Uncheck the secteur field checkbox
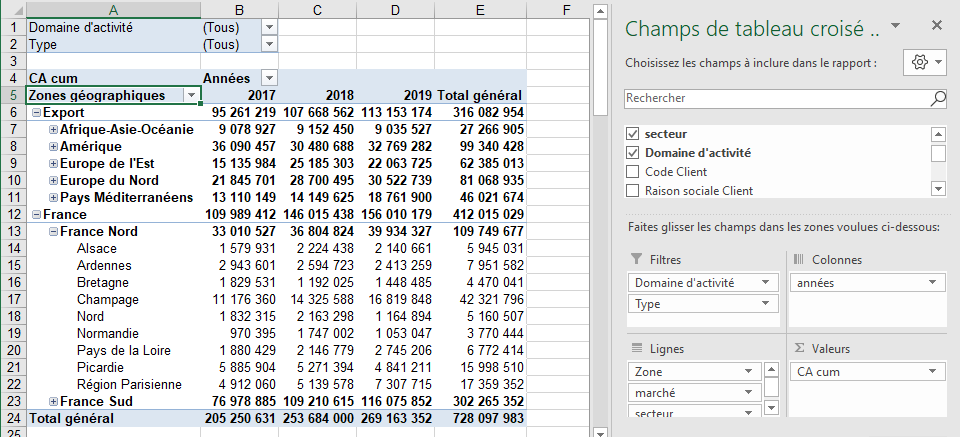 click(x=632, y=134)
